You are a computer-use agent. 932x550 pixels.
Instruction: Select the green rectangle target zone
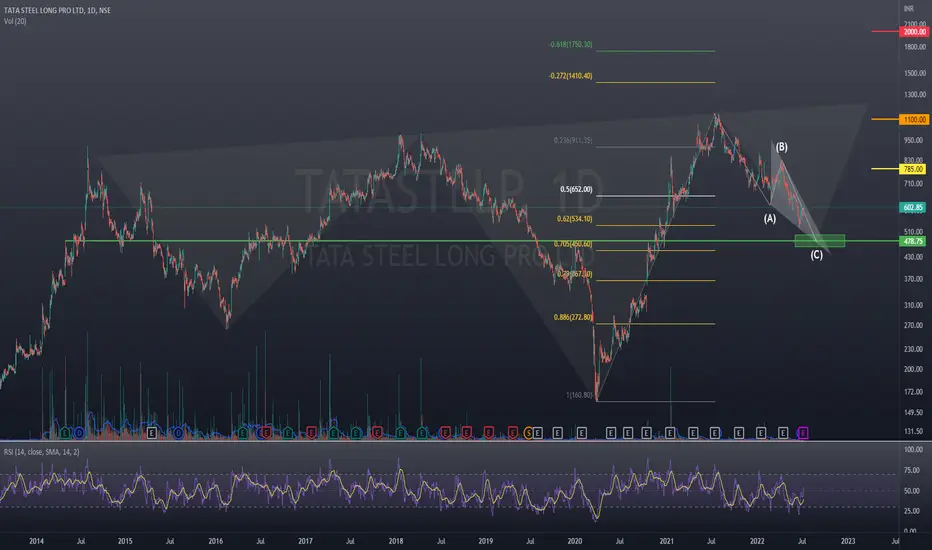(820, 241)
